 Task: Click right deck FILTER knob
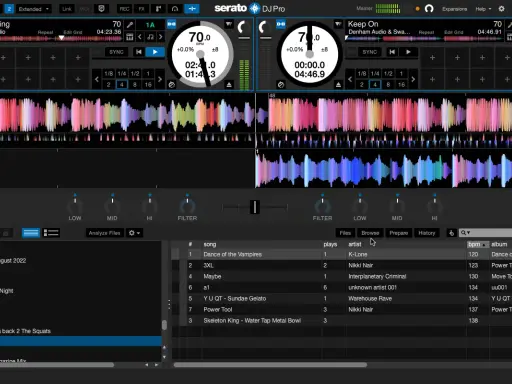322,207
